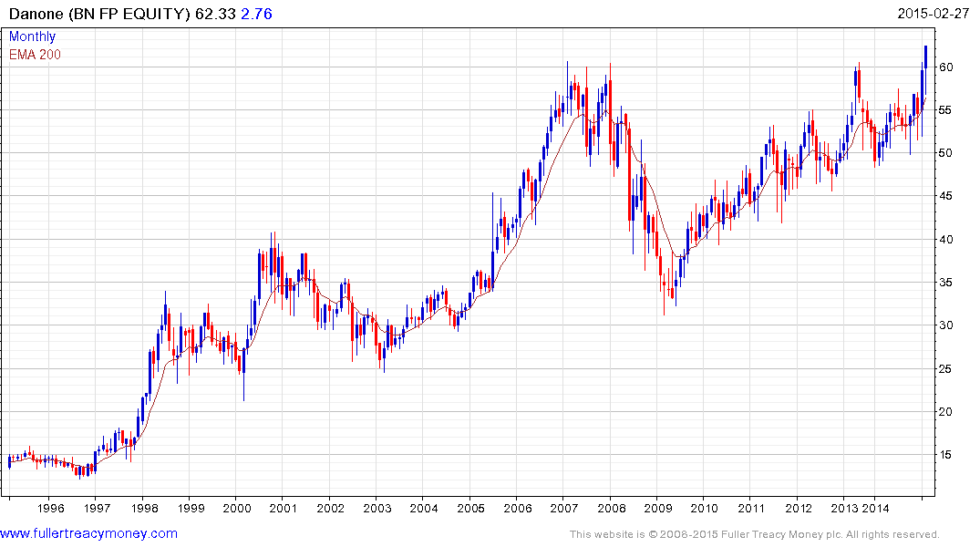Click the 20 price axis label
Screen dimensions: 980x547
pyautogui.click(x=946, y=411)
